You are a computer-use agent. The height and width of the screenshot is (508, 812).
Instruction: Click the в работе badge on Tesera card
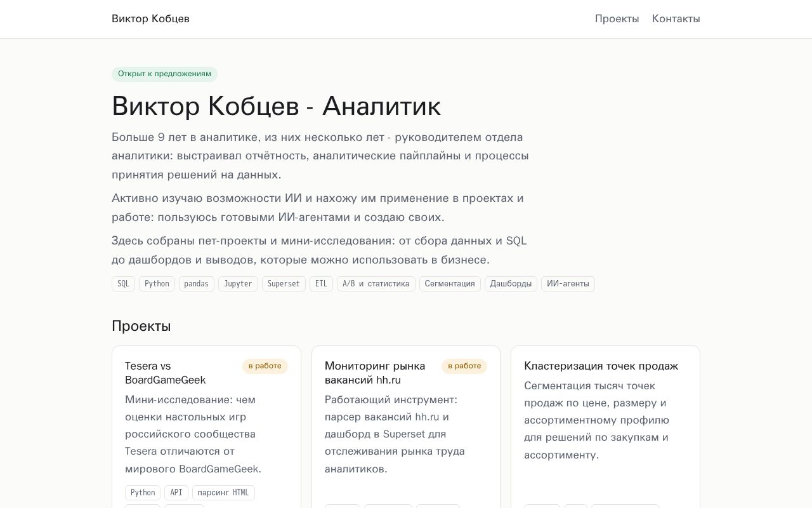[x=265, y=366]
